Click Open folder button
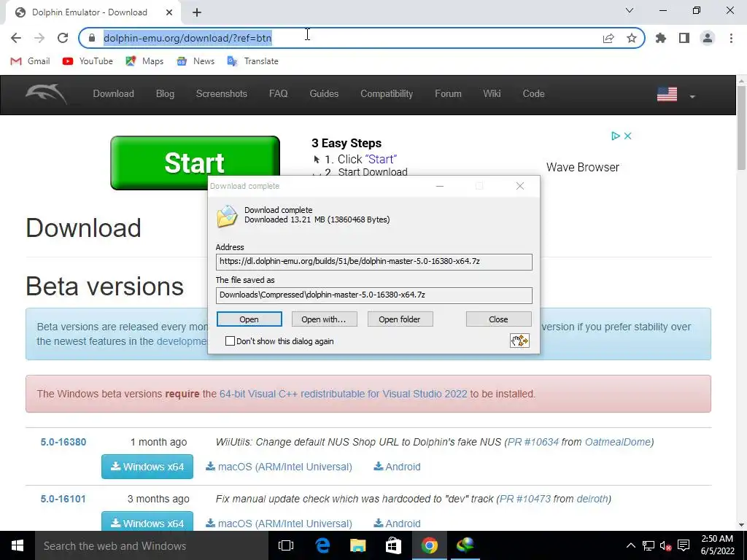This screenshot has width=747, height=560. pyautogui.click(x=400, y=319)
